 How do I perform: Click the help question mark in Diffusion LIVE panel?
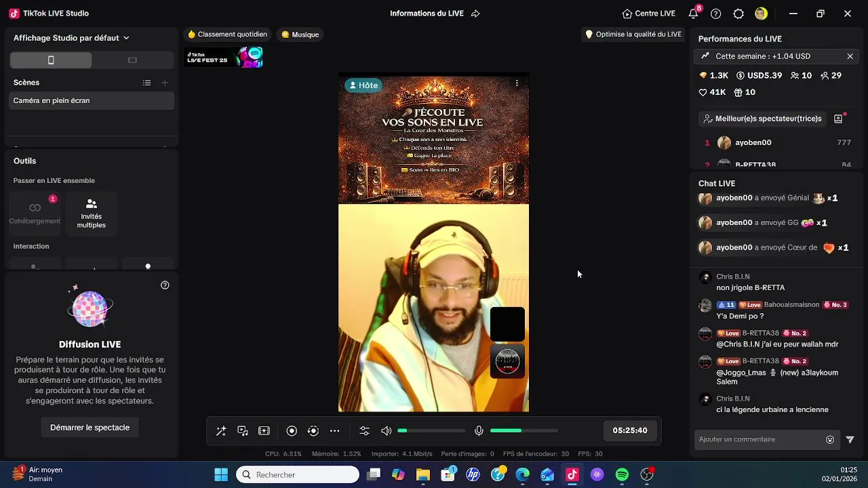point(165,285)
